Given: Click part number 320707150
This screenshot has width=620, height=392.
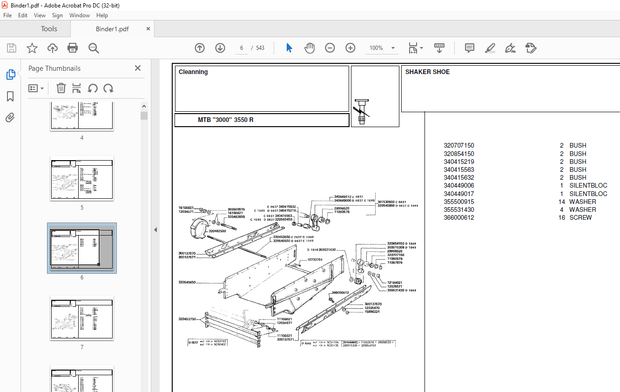Looking at the screenshot, I should tap(459, 146).
